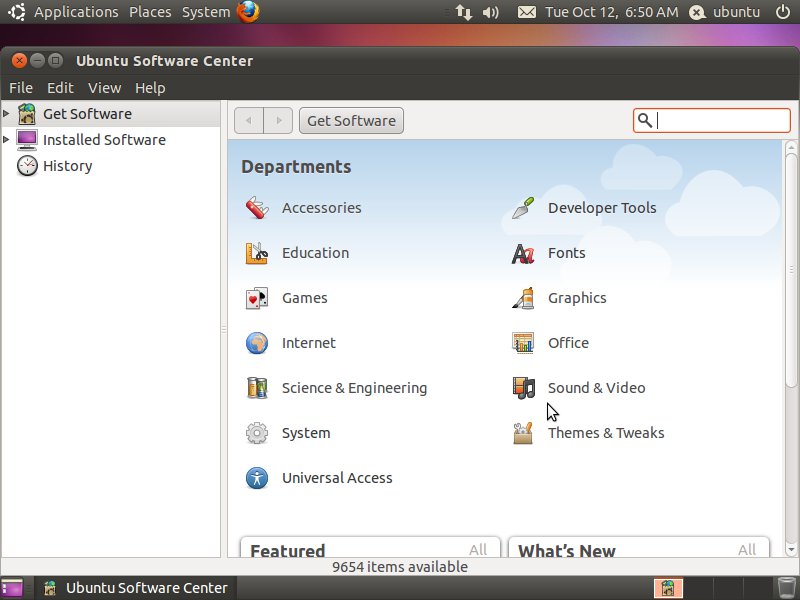
Task: Open the power session menu icon
Action: click(783, 12)
